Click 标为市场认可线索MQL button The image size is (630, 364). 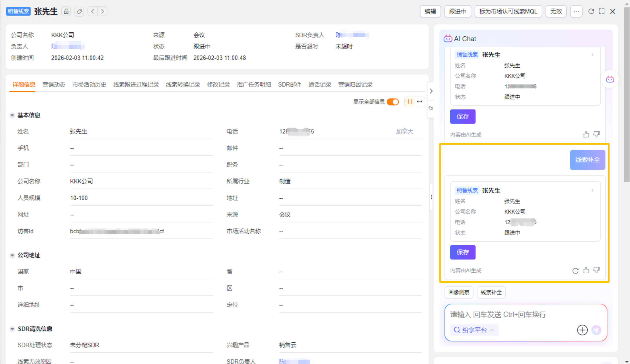click(508, 11)
